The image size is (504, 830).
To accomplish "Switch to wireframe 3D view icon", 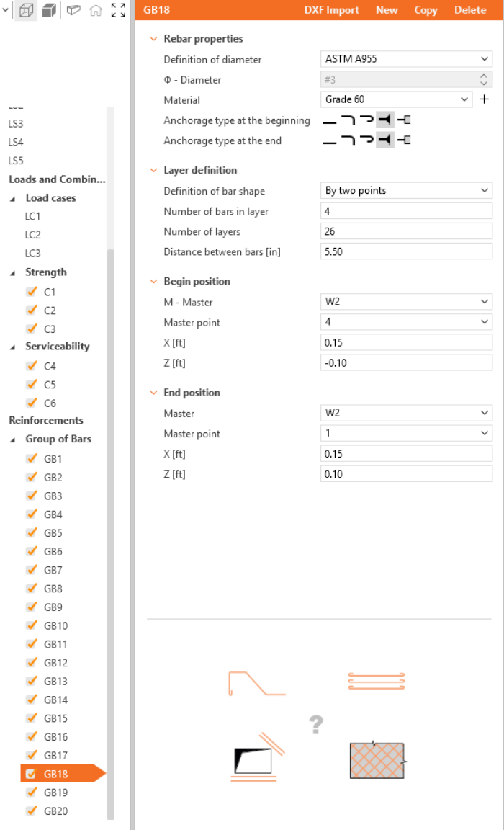I will [x=26, y=11].
